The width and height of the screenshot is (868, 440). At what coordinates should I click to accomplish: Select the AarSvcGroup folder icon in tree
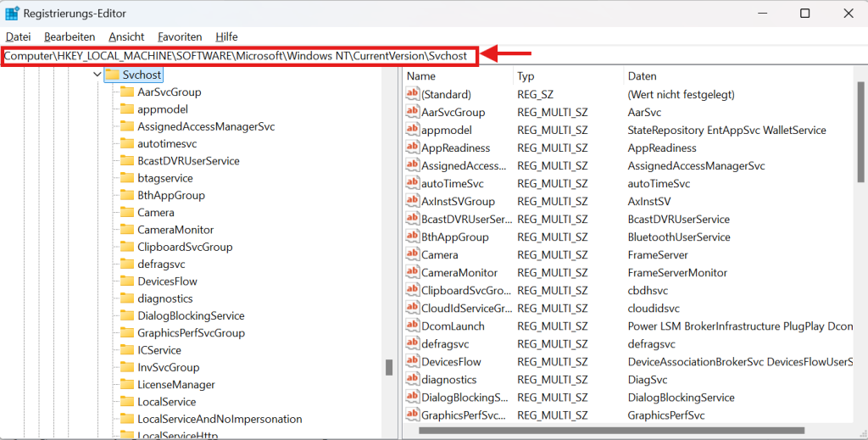tap(127, 92)
